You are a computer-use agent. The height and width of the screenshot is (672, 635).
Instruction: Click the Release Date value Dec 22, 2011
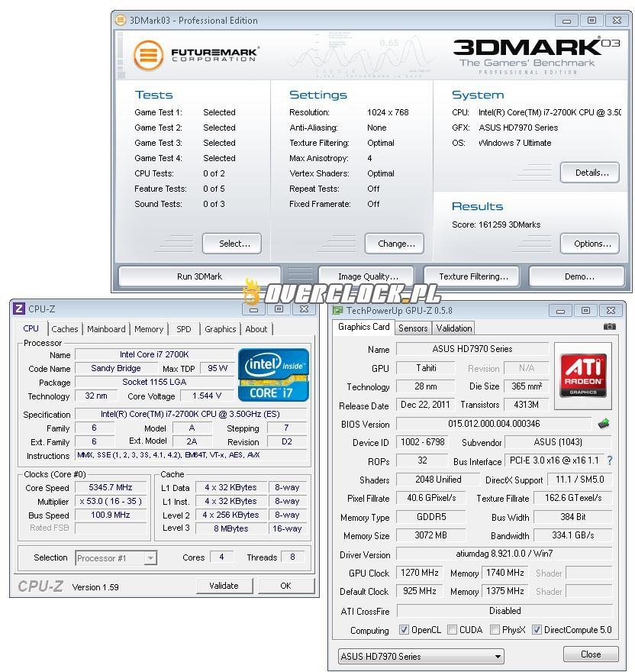(425, 405)
